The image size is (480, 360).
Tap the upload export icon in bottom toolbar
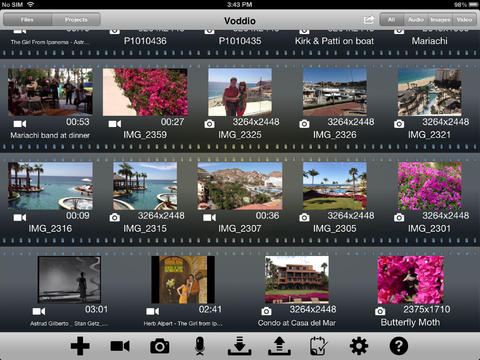(279, 346)
